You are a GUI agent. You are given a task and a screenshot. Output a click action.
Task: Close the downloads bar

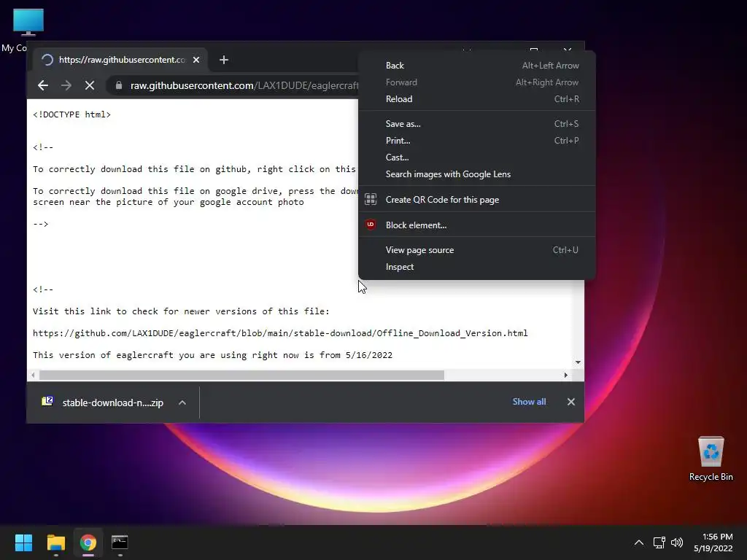(571, 402)
